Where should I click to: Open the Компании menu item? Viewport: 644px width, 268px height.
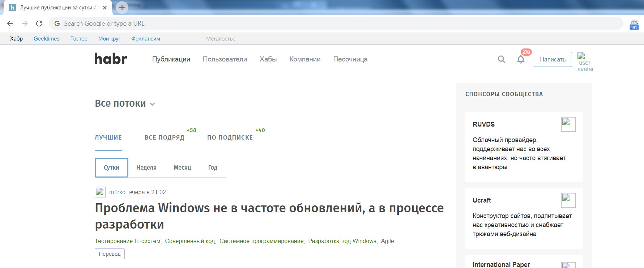[x=305, y=59]
